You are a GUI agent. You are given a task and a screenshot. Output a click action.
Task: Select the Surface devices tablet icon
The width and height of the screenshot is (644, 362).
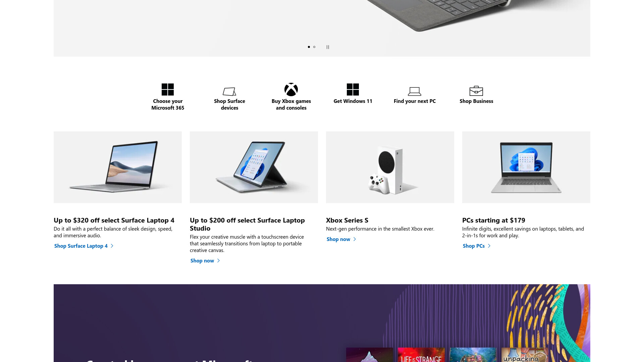pos(229,91)
